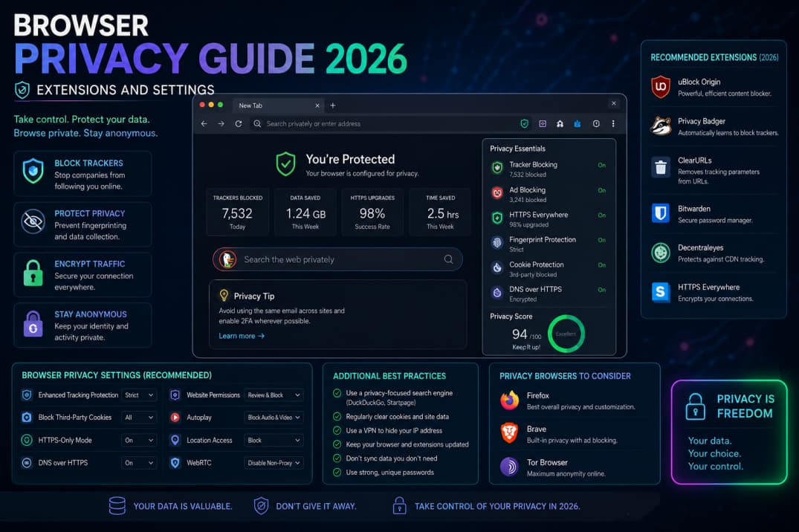Click the Autoplay play-button icon
Viewport: 799px width, 532px height.
tap(175, 418)
